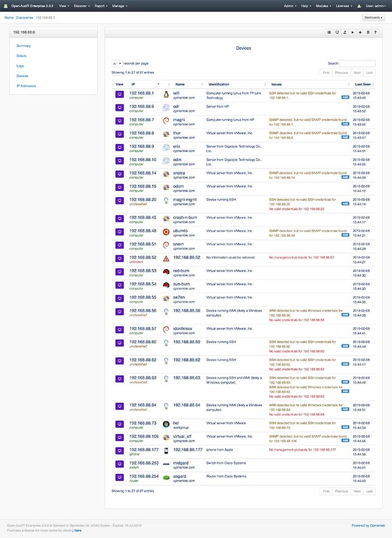Click the iPhone icon for 192.168.88.177
392x538 pixels.
pyautogui.click(x=166, y=451)
